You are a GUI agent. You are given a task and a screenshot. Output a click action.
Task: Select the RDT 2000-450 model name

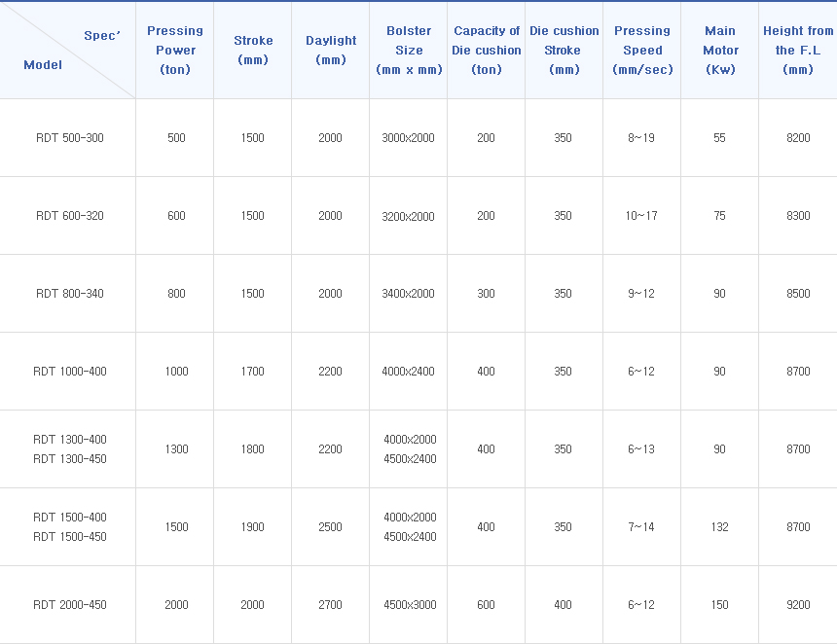click(69, 605)
